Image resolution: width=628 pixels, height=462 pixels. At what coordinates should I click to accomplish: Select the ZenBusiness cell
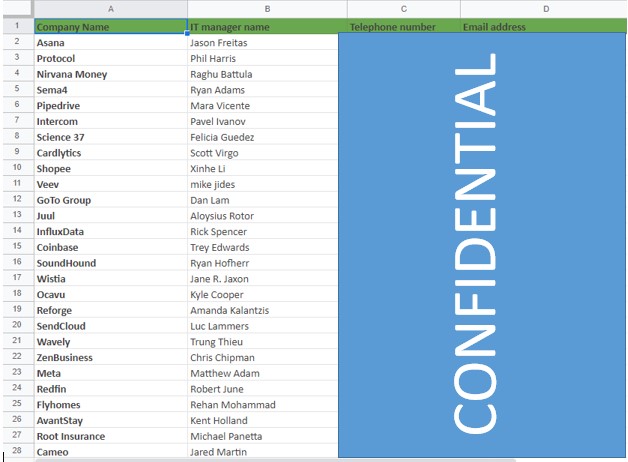pos(111,358)
